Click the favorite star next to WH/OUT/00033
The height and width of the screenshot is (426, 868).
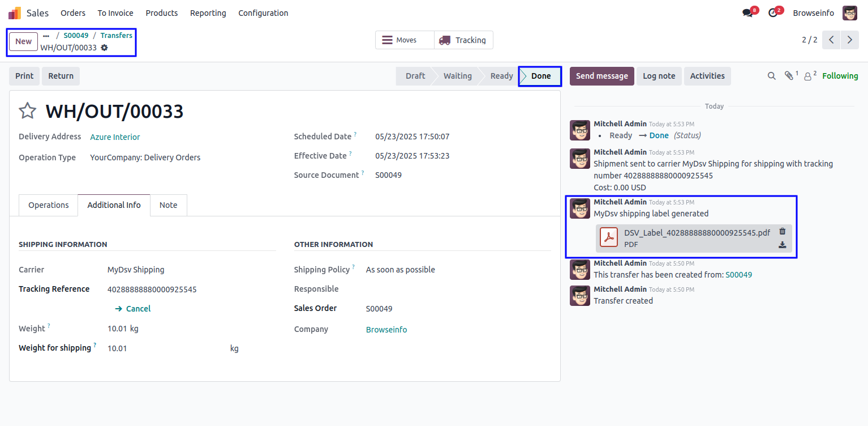pos(28,111)
